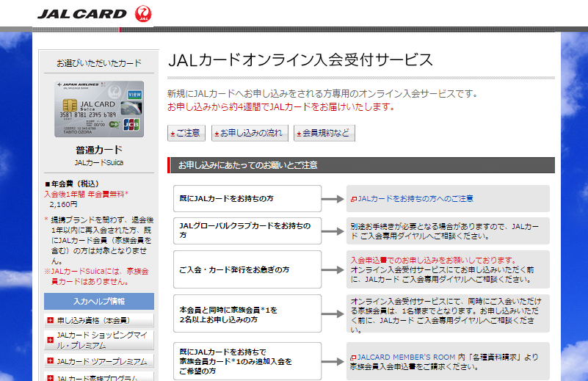The image size is (588, 381).
Task: Expand JALカード ショッピングマイル・プレミアム help item
Action: 99,340
